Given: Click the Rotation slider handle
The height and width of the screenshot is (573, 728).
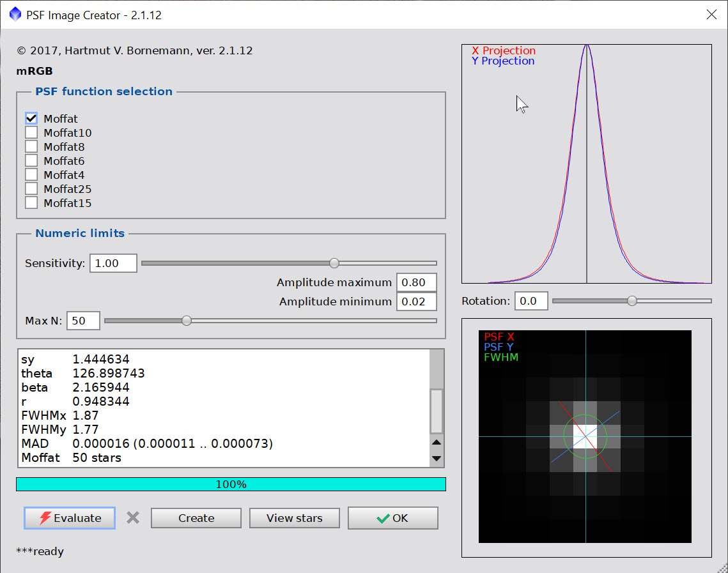Looking at the screenshot, I should coord(632,301).
